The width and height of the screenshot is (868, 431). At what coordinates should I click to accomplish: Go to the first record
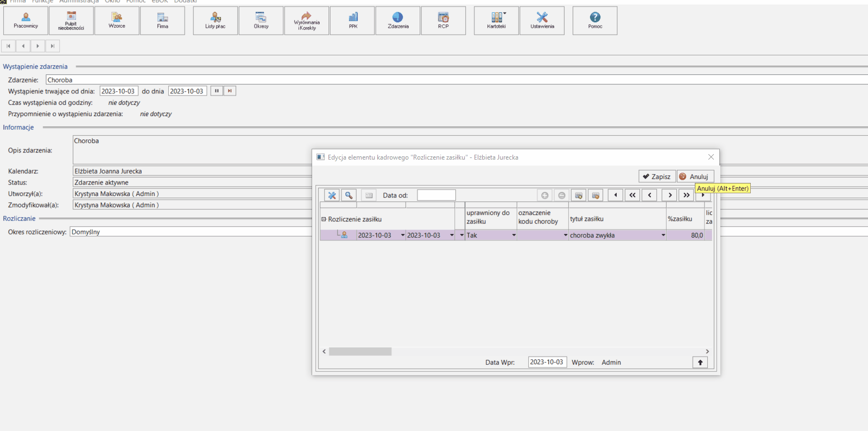9,46
